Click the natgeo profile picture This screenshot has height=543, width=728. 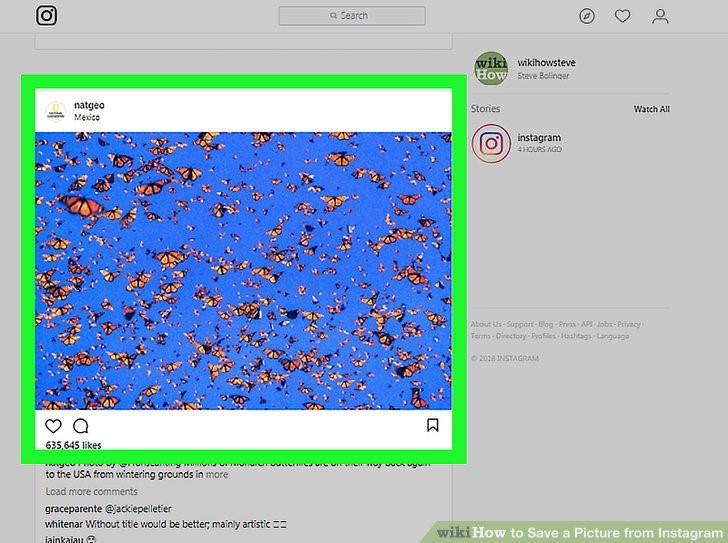(x=56, y=111)
